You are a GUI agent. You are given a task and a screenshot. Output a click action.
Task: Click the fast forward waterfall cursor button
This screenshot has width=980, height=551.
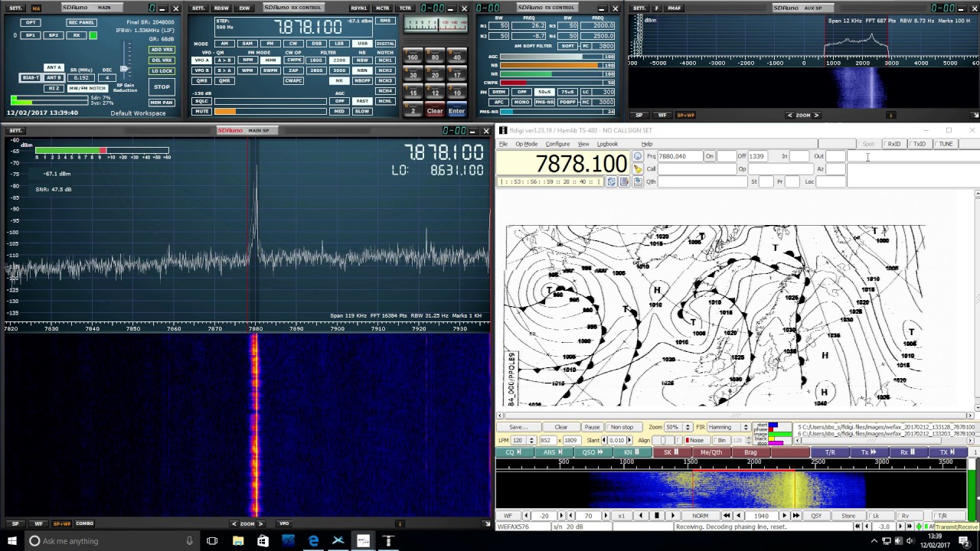[x=795, y=516]
